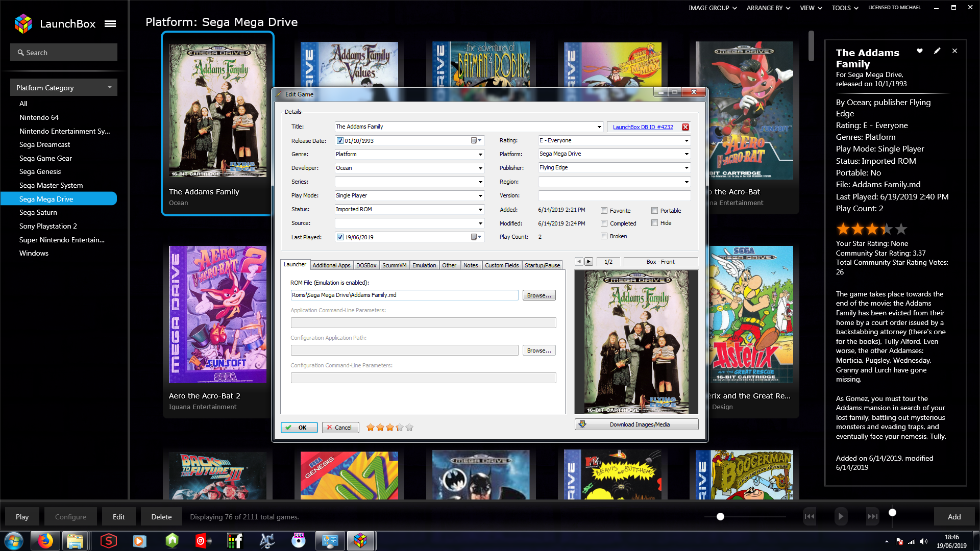Open Firefox from the taskbar
The height and width of the screenshot is (551, 980).
[45, 541]
